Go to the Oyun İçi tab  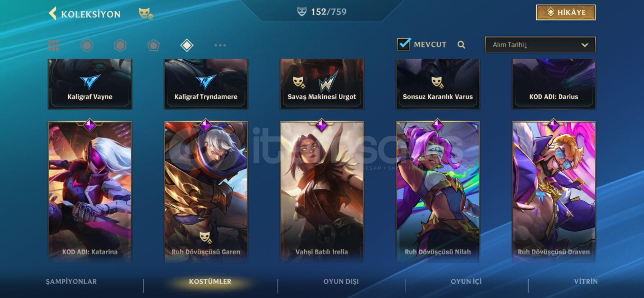coord(466,281)
